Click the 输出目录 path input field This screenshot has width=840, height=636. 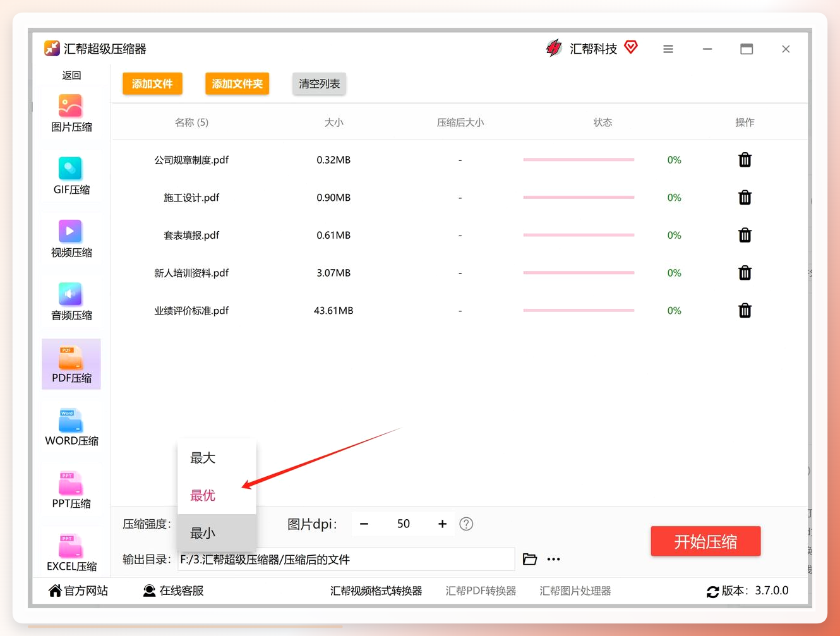tap(346, 560)
